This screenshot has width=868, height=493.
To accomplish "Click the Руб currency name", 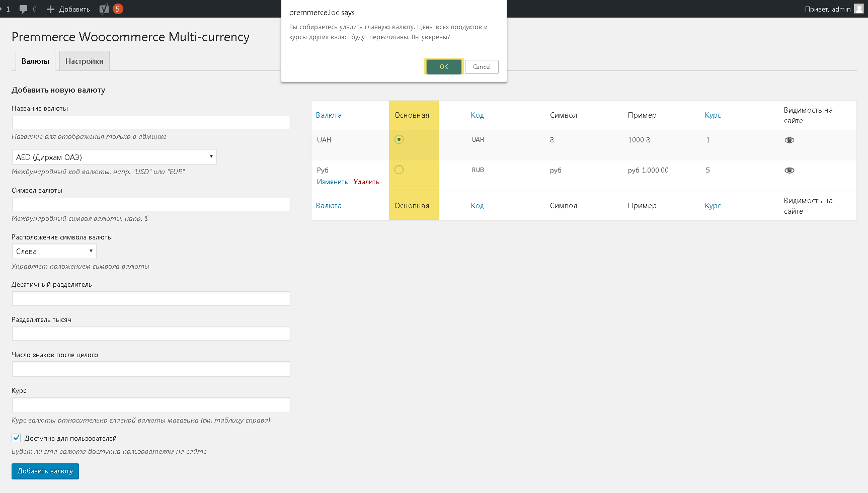I will click(x=323, y=170).
